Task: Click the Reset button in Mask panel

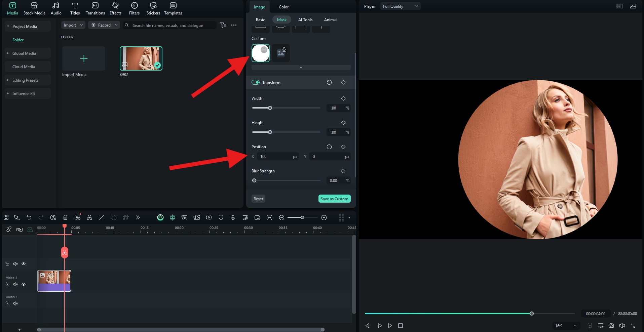Action: (258, 199)
